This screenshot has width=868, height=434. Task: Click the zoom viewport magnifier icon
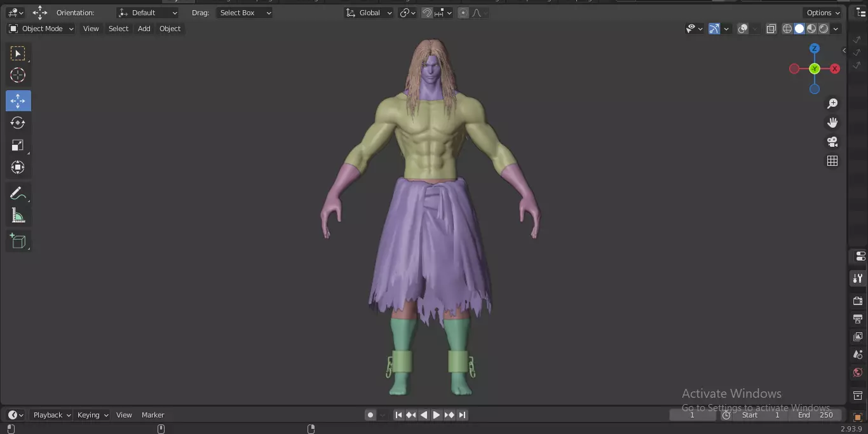pyautogui.click(x=832, y=104)
